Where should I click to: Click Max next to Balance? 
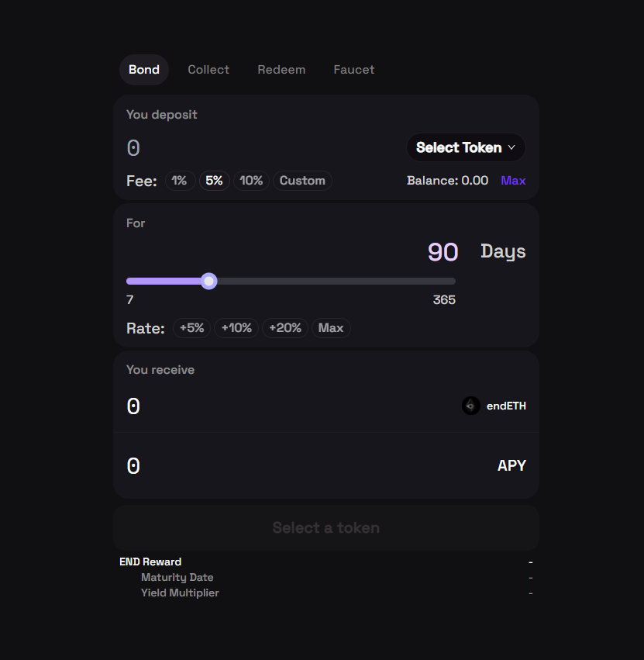[513, 181]
